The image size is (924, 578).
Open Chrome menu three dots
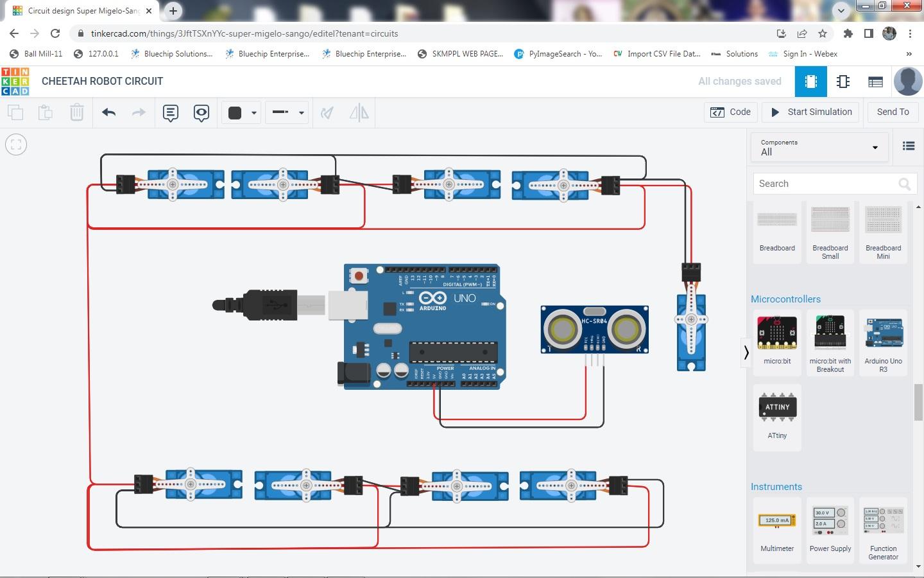coord(910,33)
